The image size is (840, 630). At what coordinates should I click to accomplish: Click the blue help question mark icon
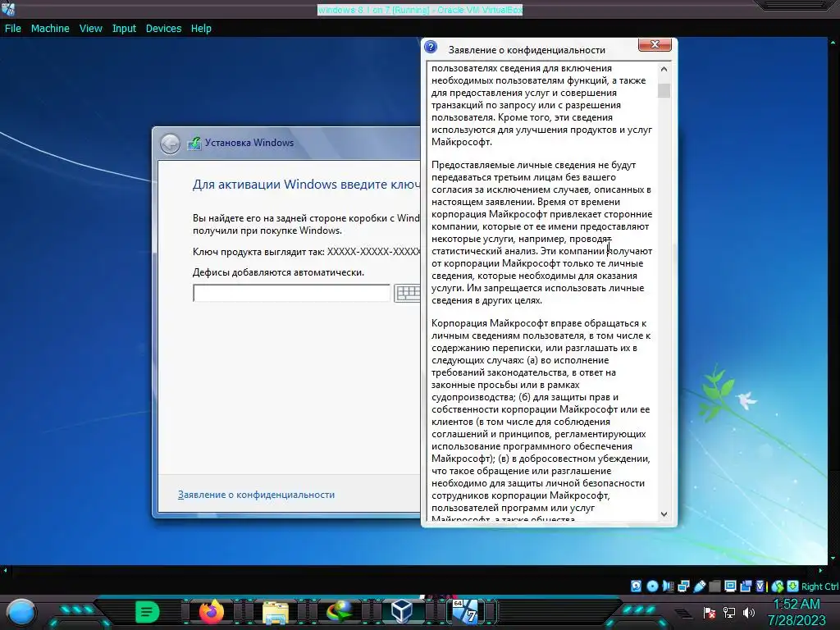click(x=430, y=47)
